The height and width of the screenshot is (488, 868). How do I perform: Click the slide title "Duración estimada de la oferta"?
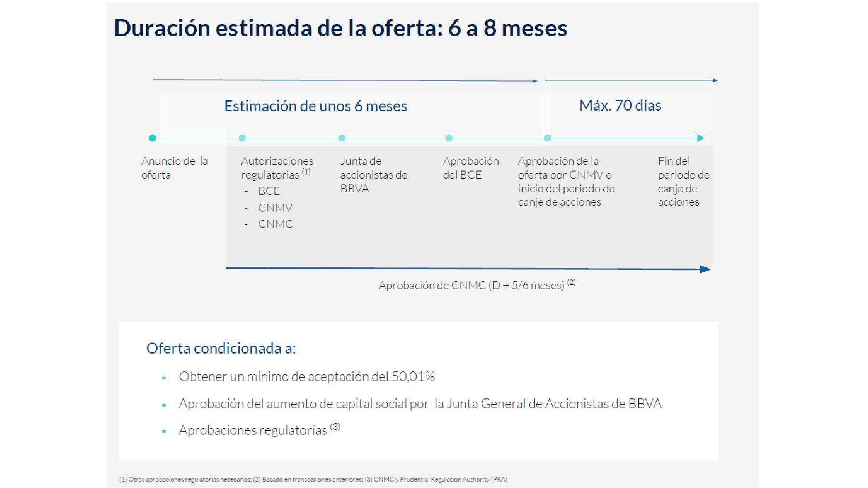pyautogui.click(x=340, y=28)
